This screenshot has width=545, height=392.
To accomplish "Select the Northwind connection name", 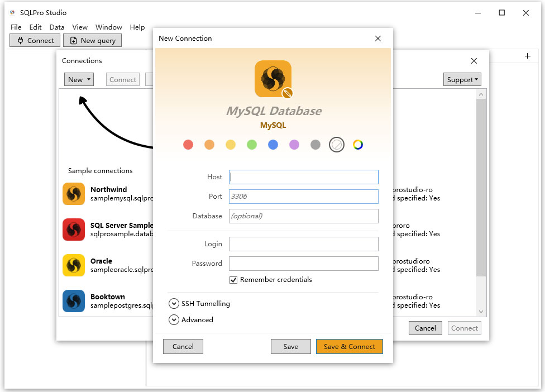I will tap(109, 190).
